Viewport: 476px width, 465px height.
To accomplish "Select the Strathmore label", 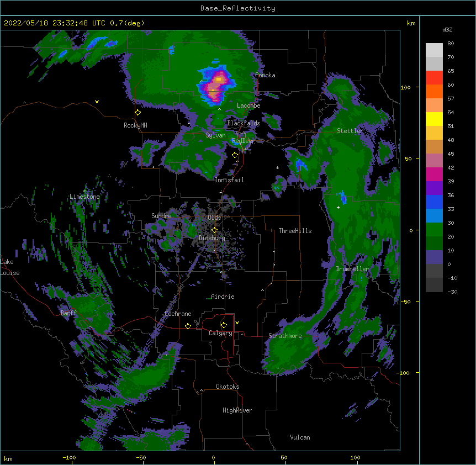I will click(285, 336).
